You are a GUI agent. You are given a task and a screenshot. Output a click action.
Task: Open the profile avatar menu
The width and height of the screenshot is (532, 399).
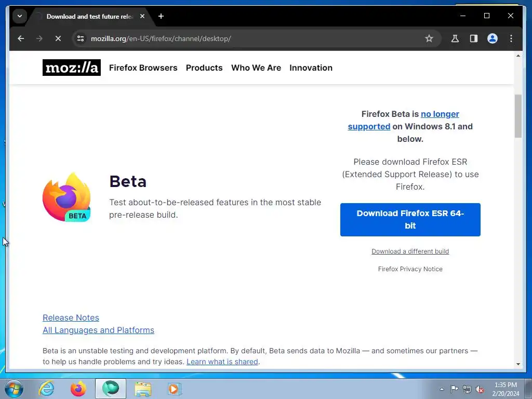click(x=493, y=38)
